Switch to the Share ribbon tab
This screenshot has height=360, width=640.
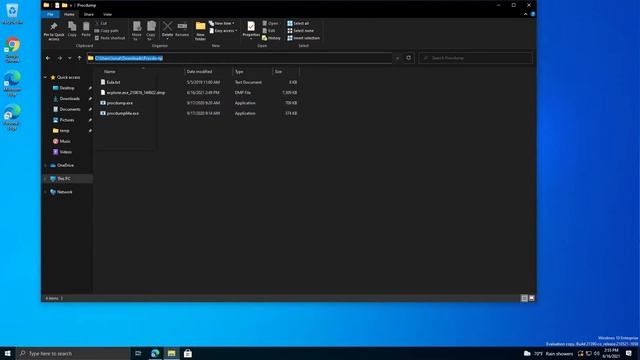[x=89, y=14]
